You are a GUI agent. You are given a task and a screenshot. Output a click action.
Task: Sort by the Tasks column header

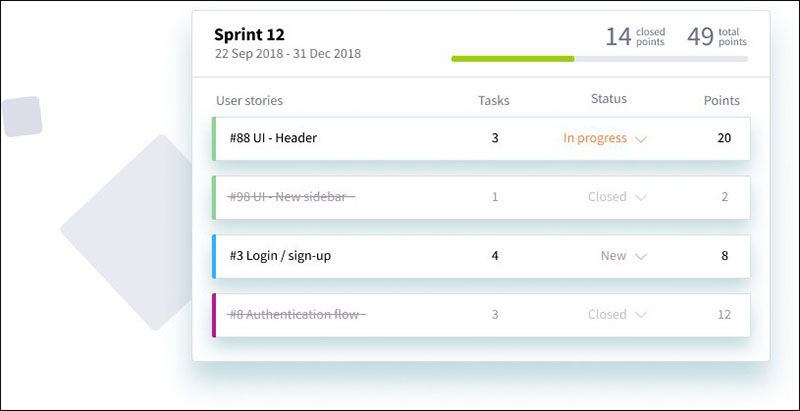click(x=494, y=100)
